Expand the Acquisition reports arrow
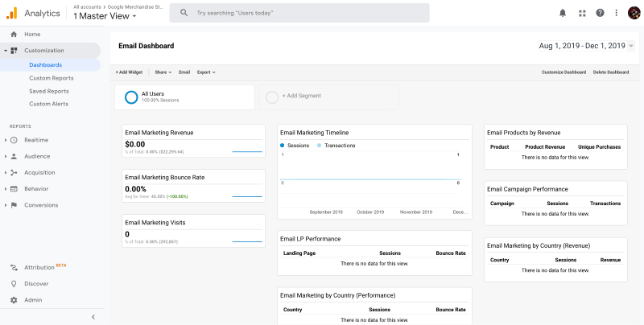644x325 pixels. tap(6, 172)
